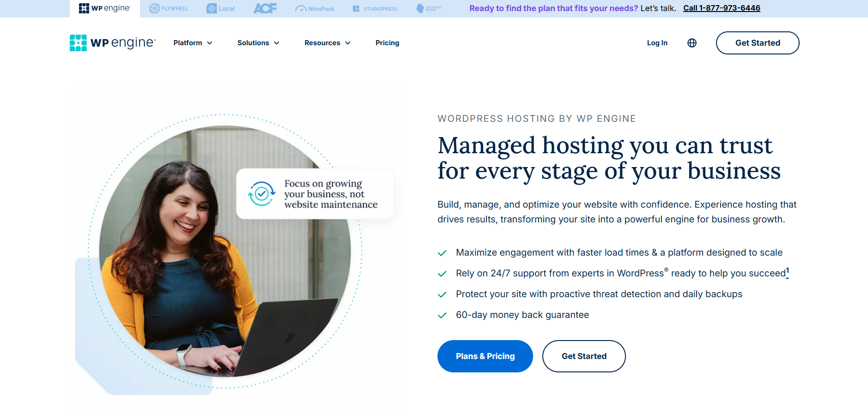Go to the ACF brand site
868x413 pixels.
point(265,8)
